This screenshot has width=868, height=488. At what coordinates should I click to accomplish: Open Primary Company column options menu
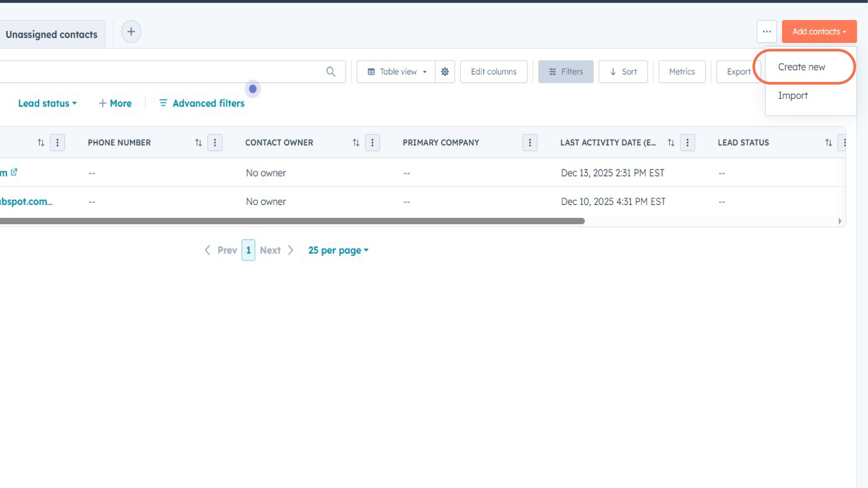click(x=530, y=143)
